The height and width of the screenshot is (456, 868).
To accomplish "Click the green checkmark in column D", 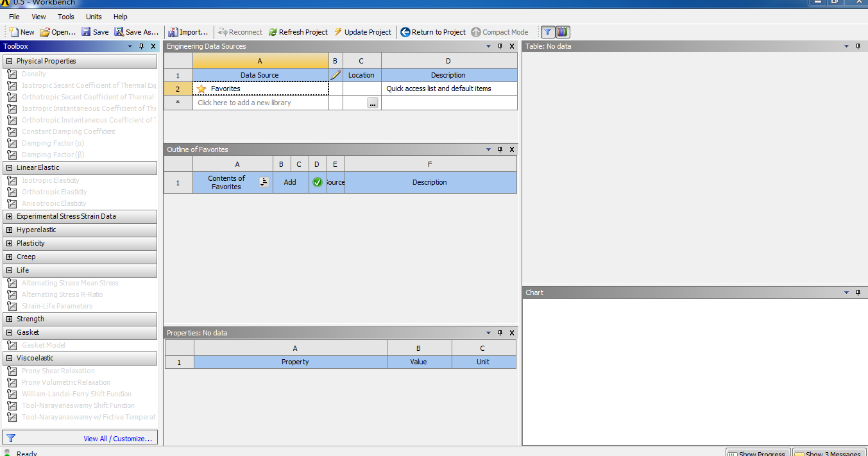I will 317,182.
